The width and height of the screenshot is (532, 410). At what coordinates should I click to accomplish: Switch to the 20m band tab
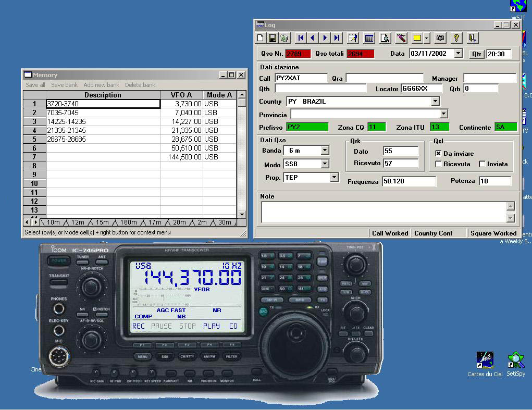(x=179, y=222)
